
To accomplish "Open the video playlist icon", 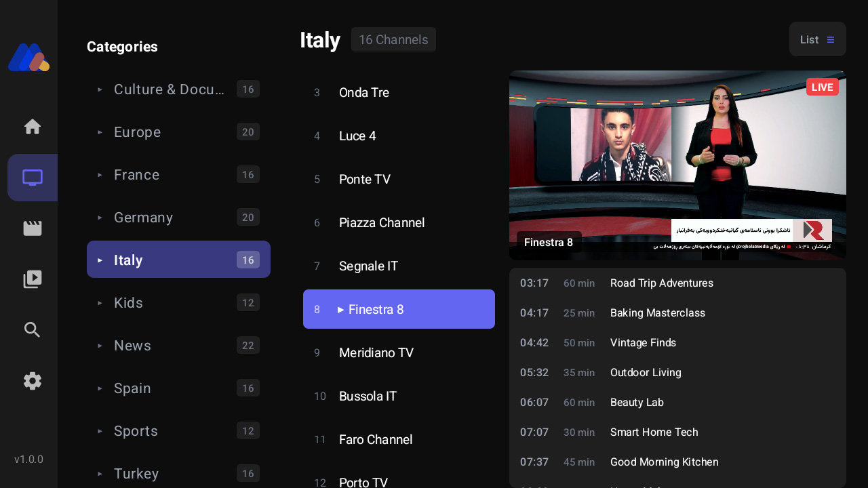I will tap(32, 279).
